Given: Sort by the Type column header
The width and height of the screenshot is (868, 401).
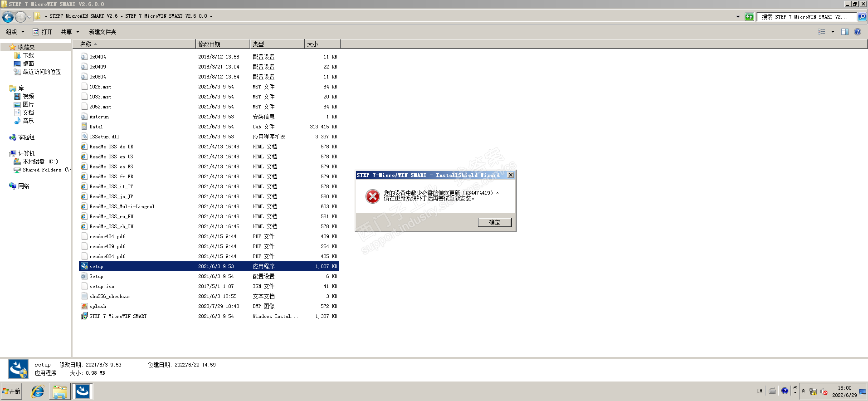Looking at the screenshot, I should point(277,44).
